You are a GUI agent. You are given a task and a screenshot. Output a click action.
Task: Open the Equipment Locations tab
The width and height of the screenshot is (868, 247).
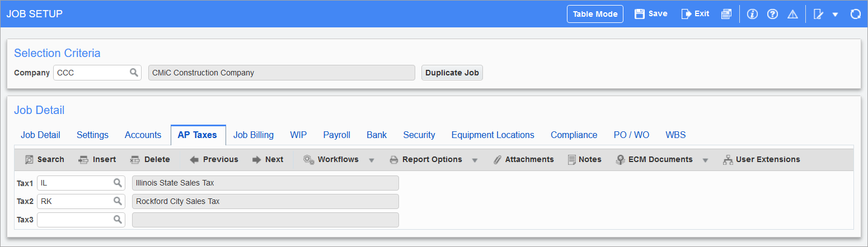point(492,135)
